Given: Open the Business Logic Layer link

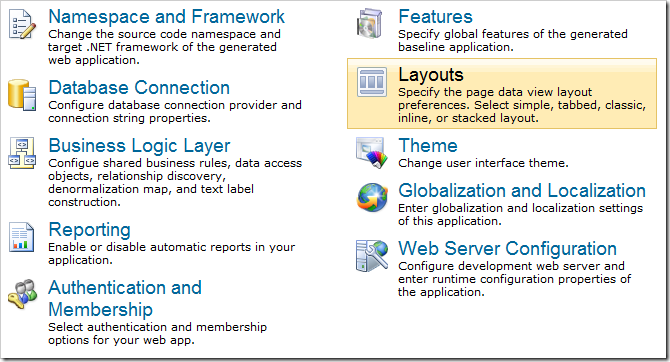Looking at the screenshot, I should pyautogui.click(x=139, y=146).
